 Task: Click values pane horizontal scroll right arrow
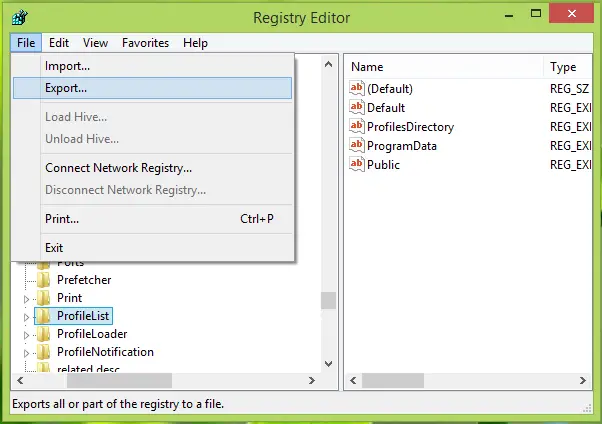582,380
